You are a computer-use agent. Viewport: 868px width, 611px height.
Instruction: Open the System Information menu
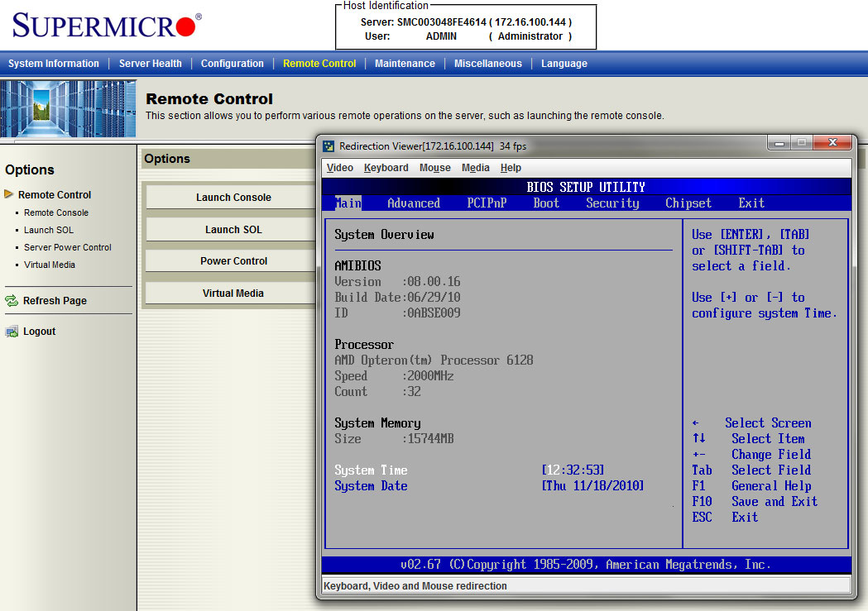[x=54, y=64]
